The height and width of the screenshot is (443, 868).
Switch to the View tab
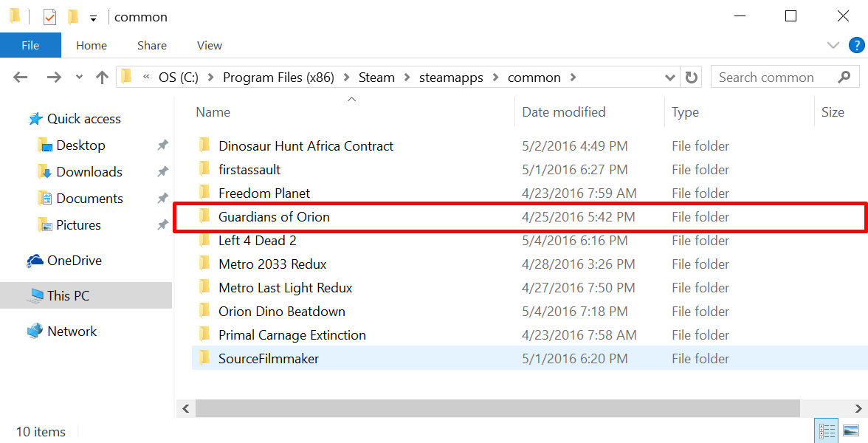(209, 46)
